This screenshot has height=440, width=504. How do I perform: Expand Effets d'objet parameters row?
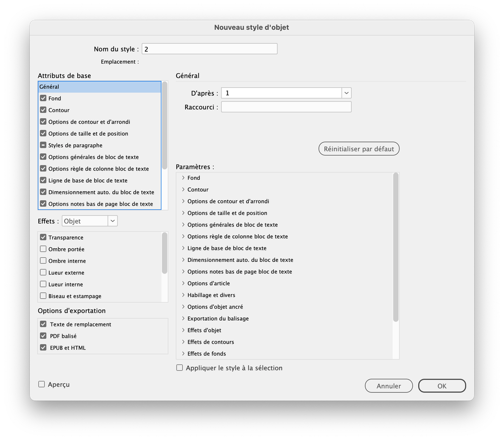[183, 330]
